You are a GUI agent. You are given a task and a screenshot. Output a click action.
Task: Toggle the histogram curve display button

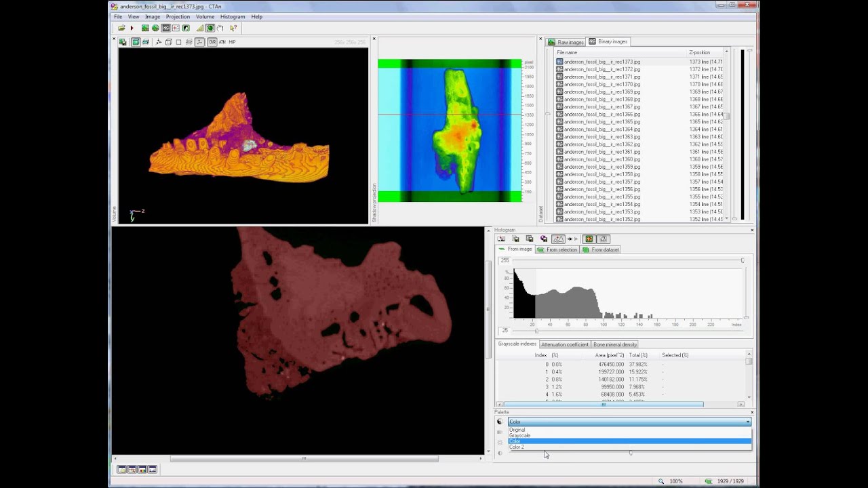pos(558,239)
